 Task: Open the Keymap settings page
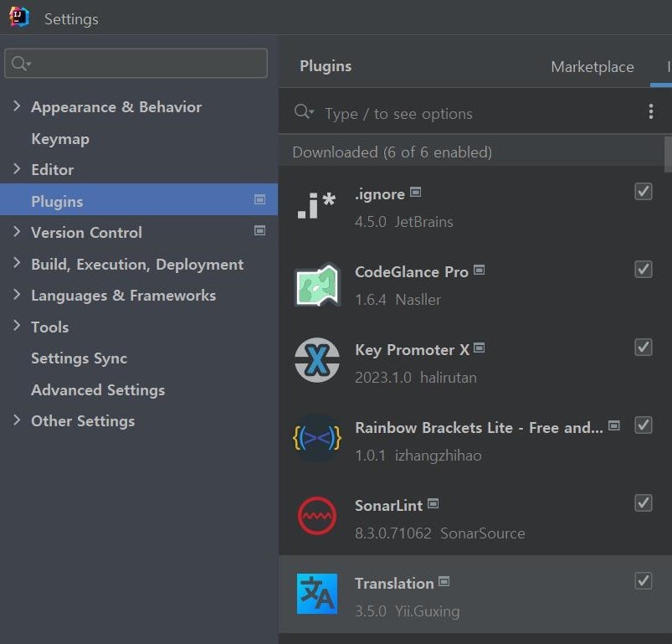(x=60, y=139)
